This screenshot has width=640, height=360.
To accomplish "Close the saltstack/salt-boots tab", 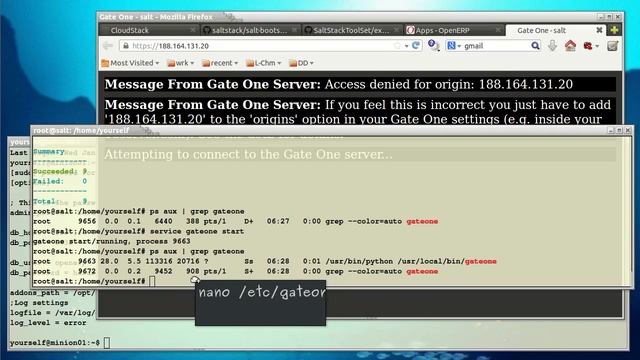I will pyautogui.click(x=294, y=30).
